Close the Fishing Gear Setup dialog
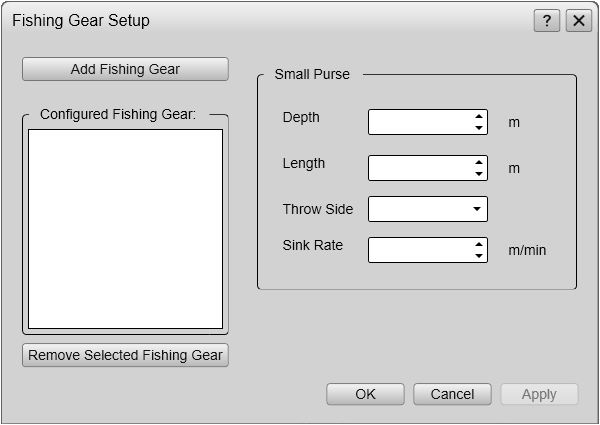The width and height of the screenshot is (600, 425). [x=579, y=21]
